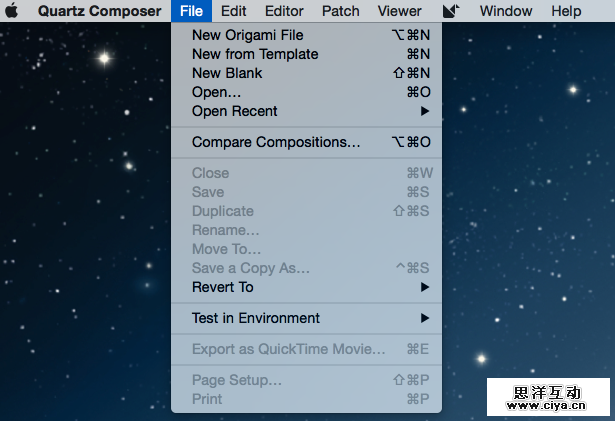Create a New Blank composition

(x=227, y=73)
